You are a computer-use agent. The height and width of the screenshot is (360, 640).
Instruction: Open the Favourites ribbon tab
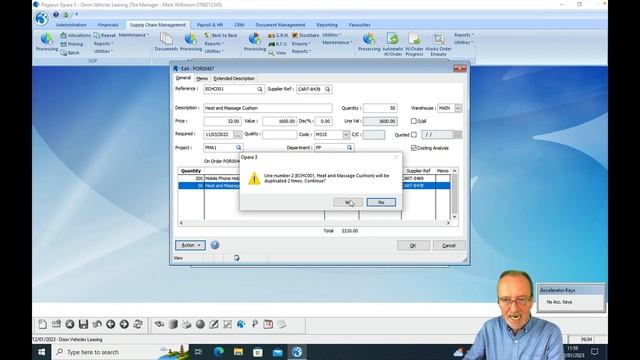point(360,25)
